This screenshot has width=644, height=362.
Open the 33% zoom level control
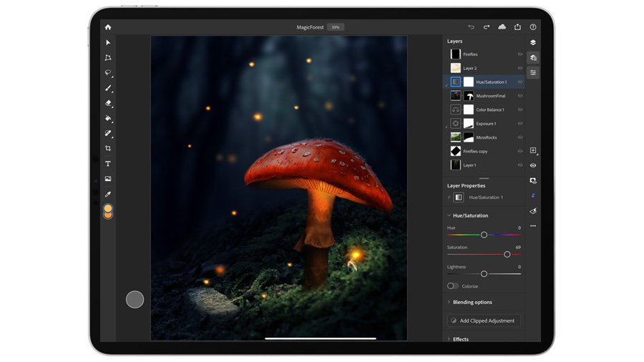pos(336,27)
